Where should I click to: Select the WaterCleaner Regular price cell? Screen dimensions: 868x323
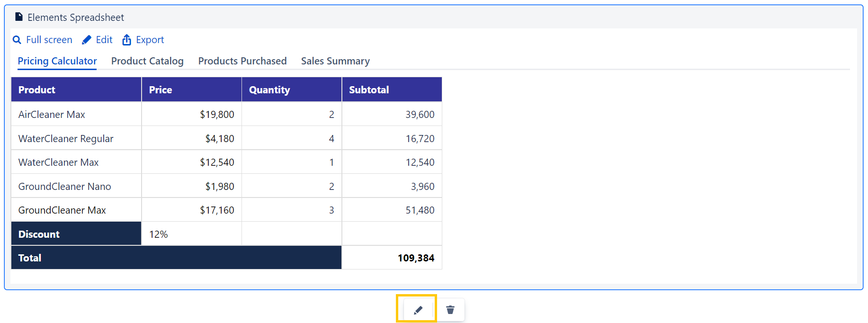point(191,138)
